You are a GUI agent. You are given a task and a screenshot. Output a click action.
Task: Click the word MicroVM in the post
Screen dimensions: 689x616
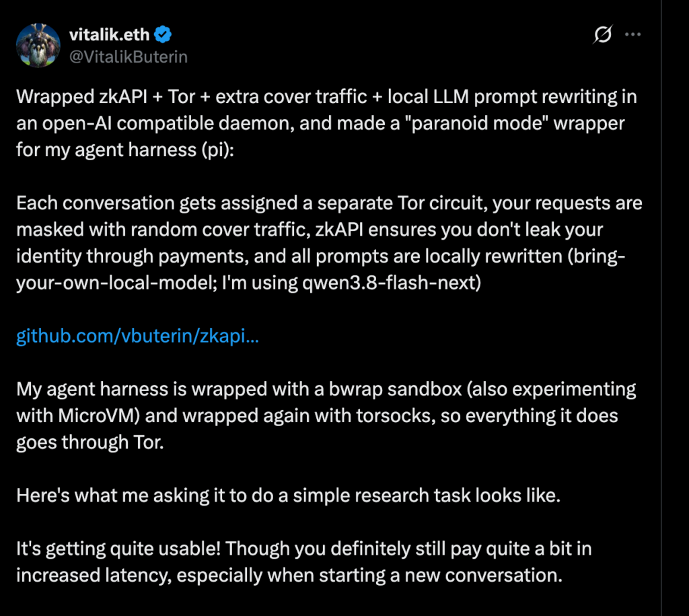(98, 415)
